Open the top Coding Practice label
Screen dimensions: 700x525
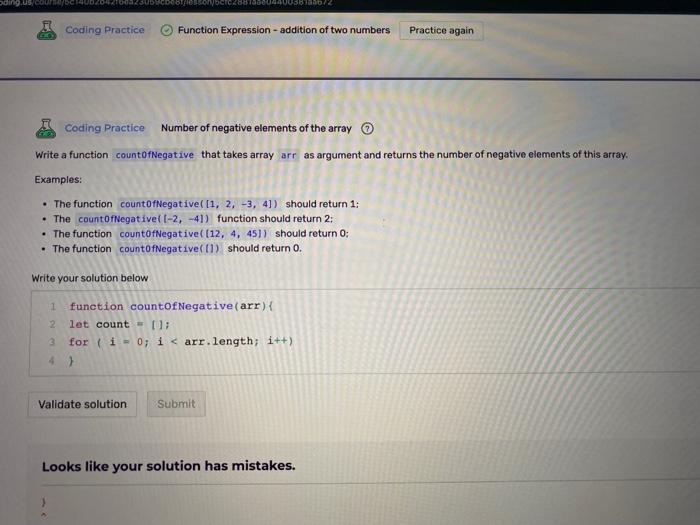[105, 30]
